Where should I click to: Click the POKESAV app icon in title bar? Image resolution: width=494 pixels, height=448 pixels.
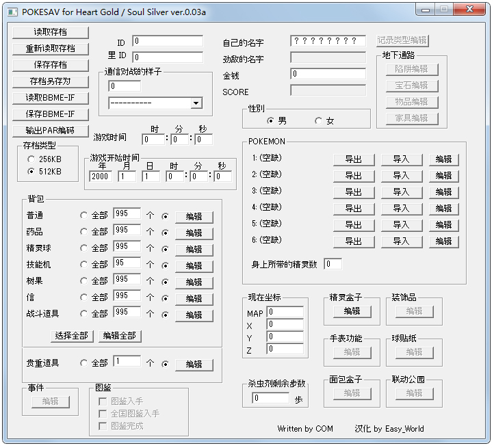pyautogui.click(x=12, y=11)
